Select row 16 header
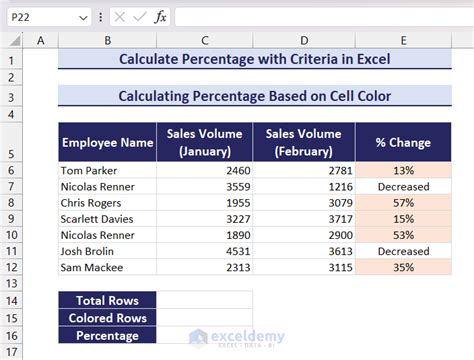Screen dimensions: 474x360 pos(11,336)
